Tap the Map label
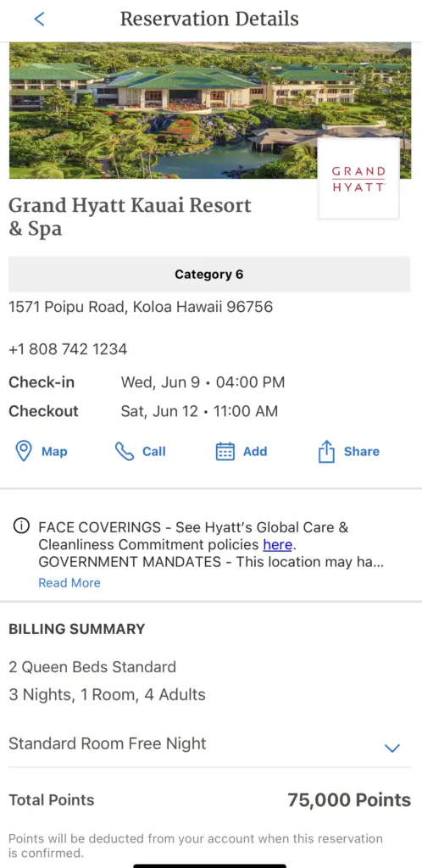Viewport: 422px width, 868px height. coord(54,451)
